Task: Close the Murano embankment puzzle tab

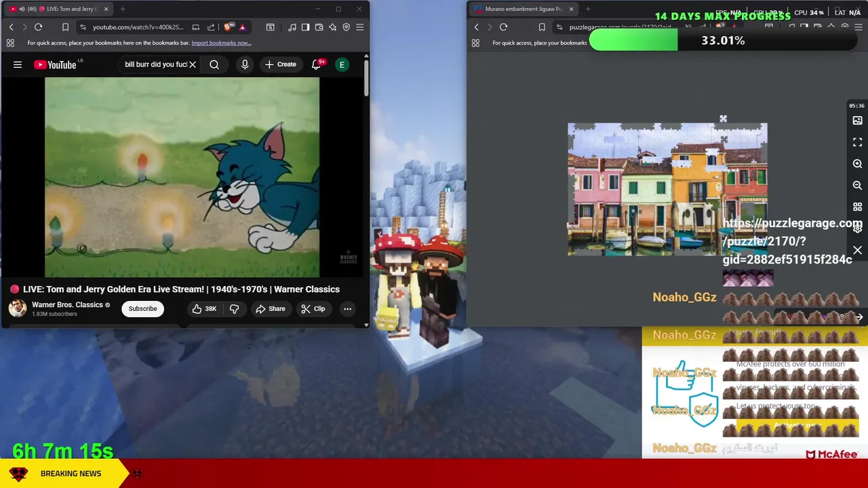Action: coord(571,9)
